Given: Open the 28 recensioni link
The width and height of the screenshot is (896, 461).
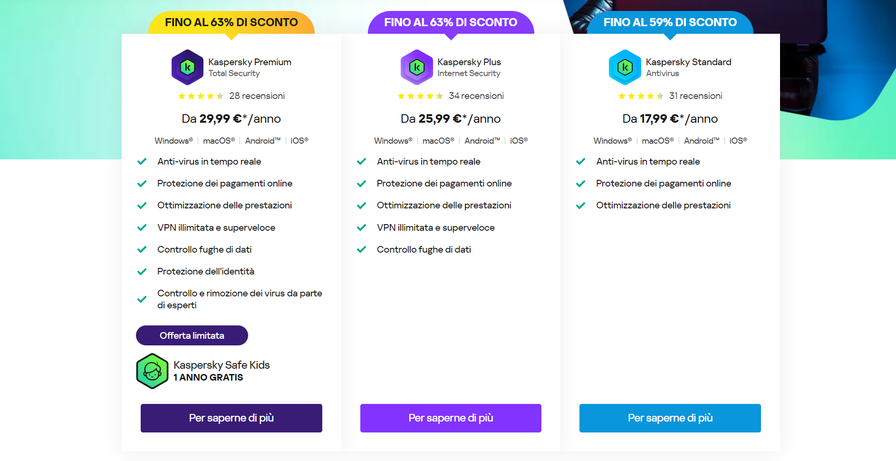Looking at the screenshot, I should tap(257, 97).
